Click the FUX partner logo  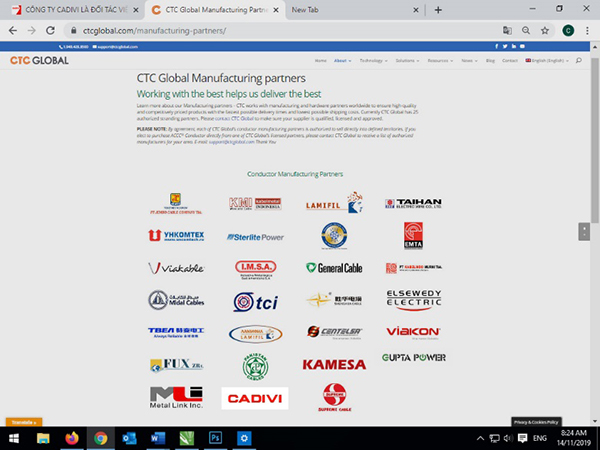176,365
